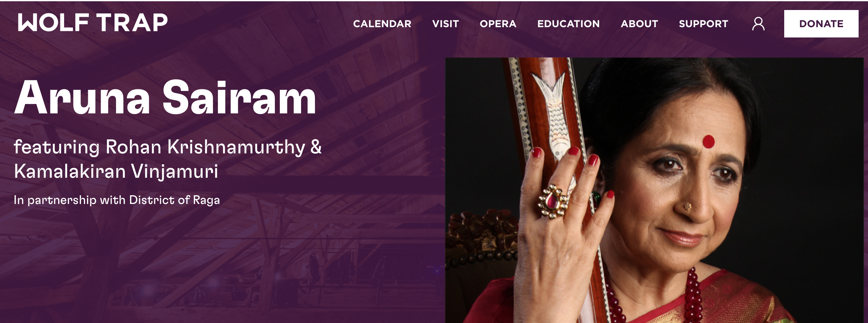868x323 pixels.
Task: Select the Kamalakiran Vinjamuri name text
Action: click(116, 171)
